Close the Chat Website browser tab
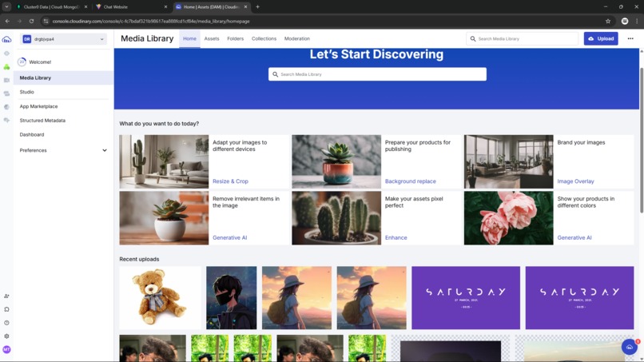644x362 pixels. tap(165, 6)
